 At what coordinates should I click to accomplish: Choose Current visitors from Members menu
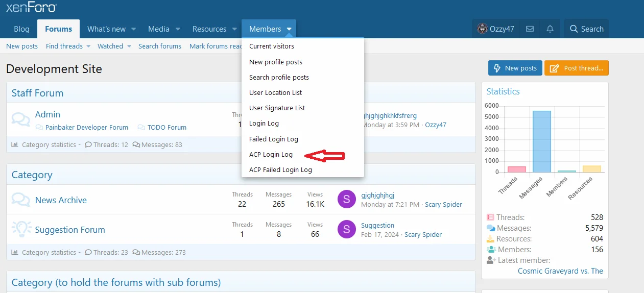click(272, 46)
